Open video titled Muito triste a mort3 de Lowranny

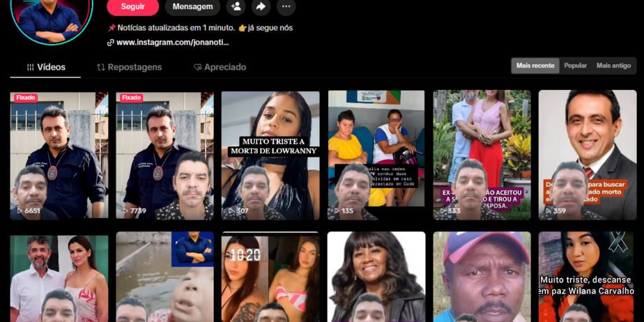[270, 155]
